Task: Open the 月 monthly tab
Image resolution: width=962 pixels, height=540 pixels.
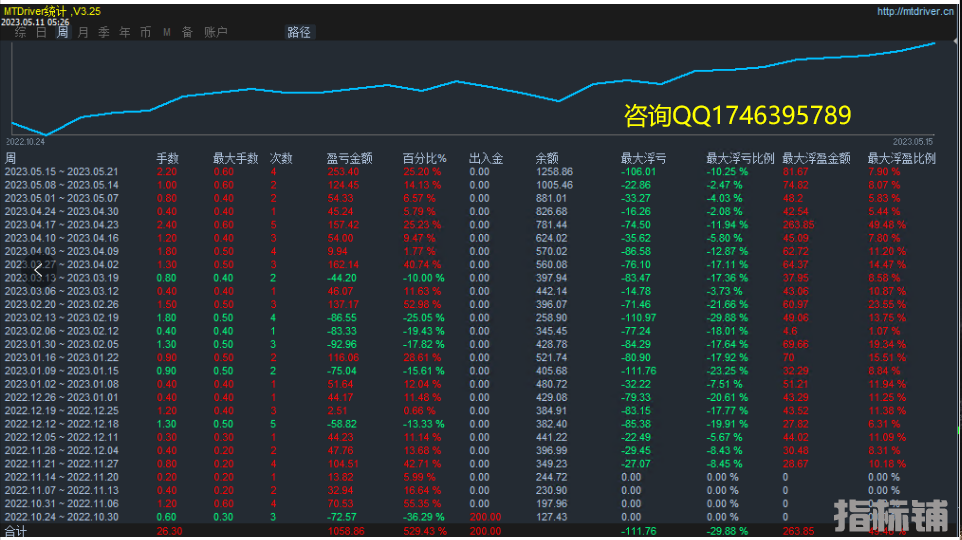Action: pyautogui.click(x=83, y=32)
